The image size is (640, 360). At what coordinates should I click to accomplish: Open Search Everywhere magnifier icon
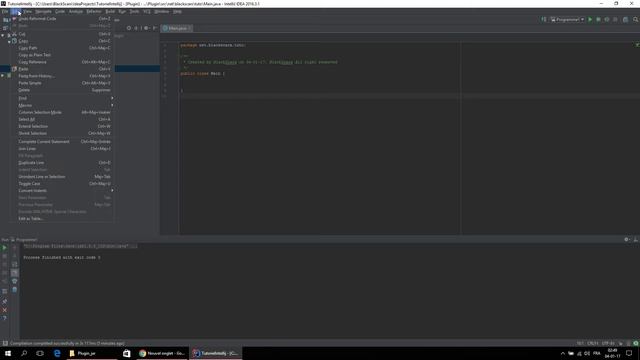click(635, 20)
